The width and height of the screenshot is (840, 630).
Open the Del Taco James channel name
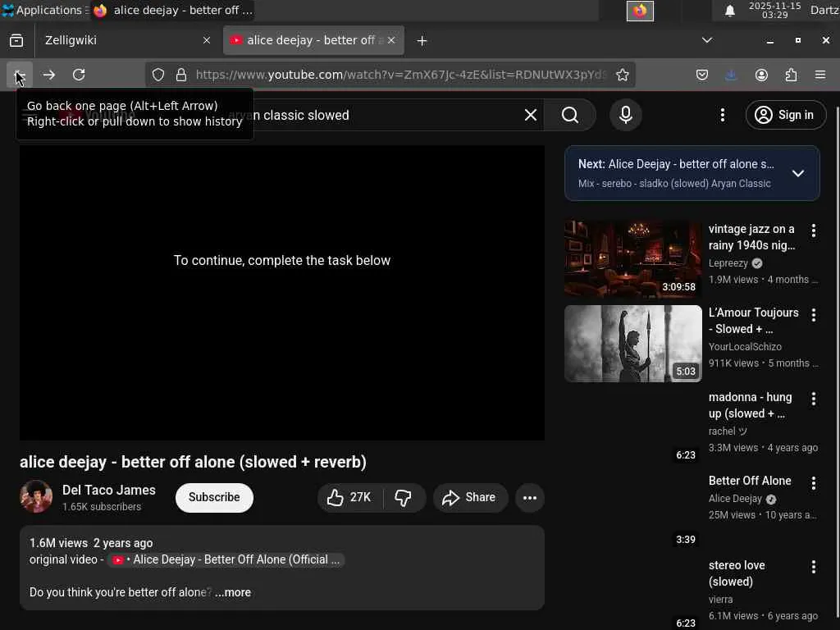109,491
